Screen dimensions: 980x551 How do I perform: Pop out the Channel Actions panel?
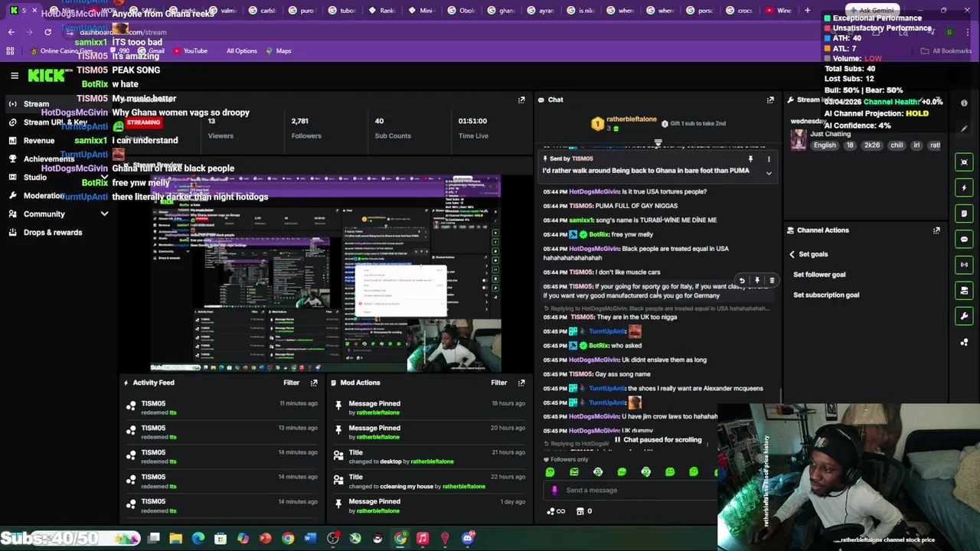click(936, 230)
